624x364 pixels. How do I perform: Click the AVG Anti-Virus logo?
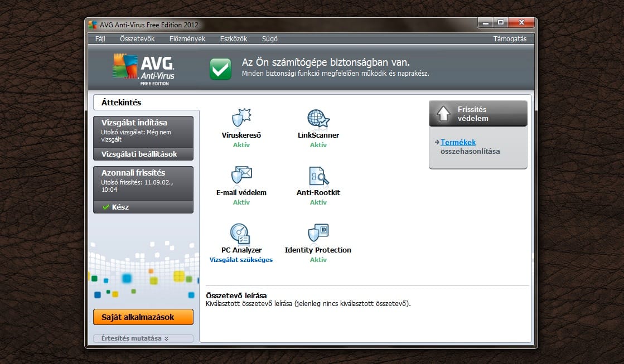coord(144,69)
